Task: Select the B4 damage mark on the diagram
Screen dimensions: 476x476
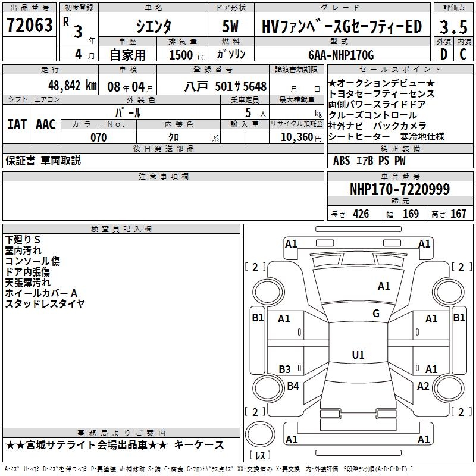Action: [293, 386]
